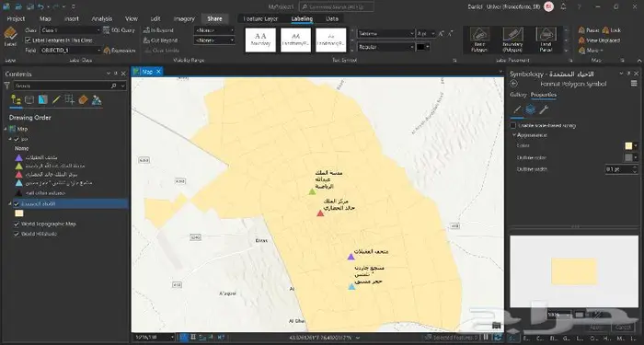Select List By Perspective Imagery in Contents
The height and width of the screenshot is (345, 644).
coord(97,99)
